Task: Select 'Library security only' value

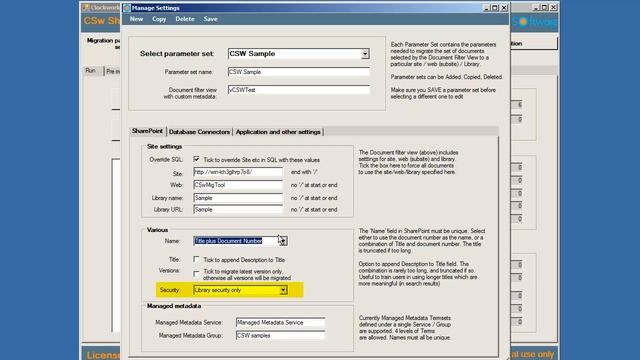Action: (218, 290)
